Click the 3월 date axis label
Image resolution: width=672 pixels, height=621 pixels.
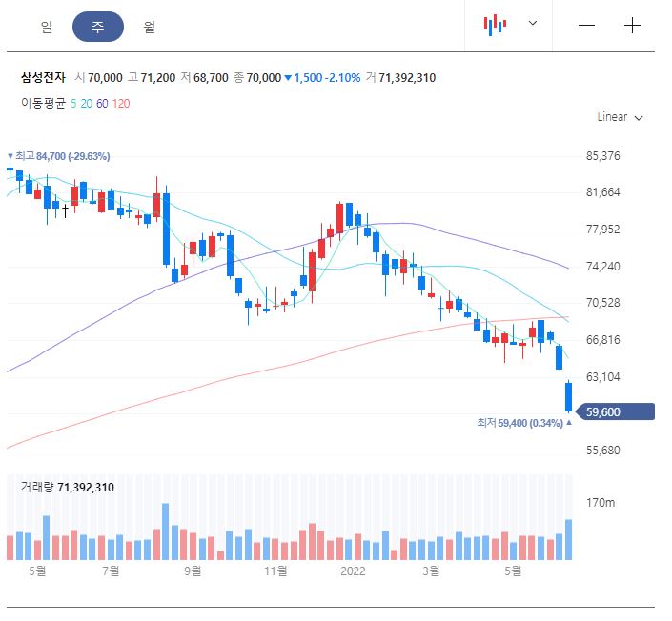coord(431,571)
